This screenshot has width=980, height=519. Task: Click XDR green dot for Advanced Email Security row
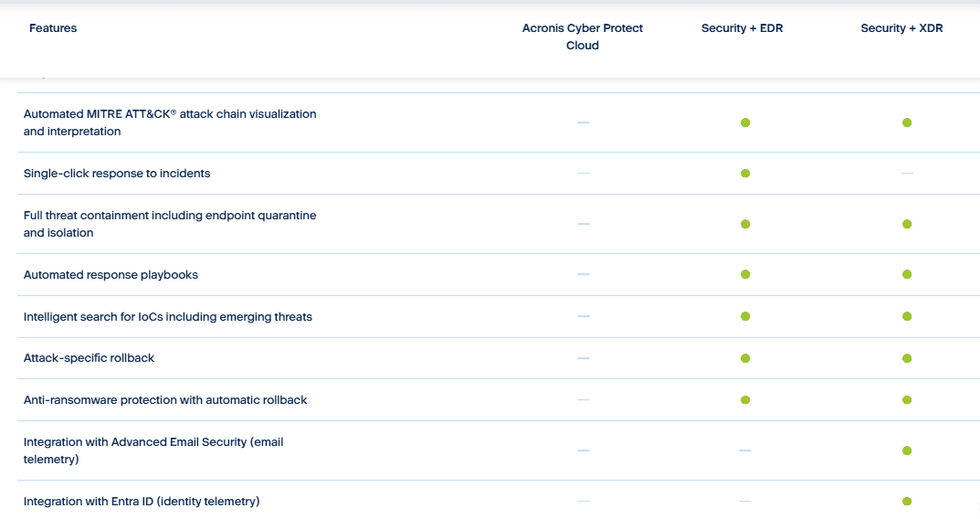coord(907,450)
